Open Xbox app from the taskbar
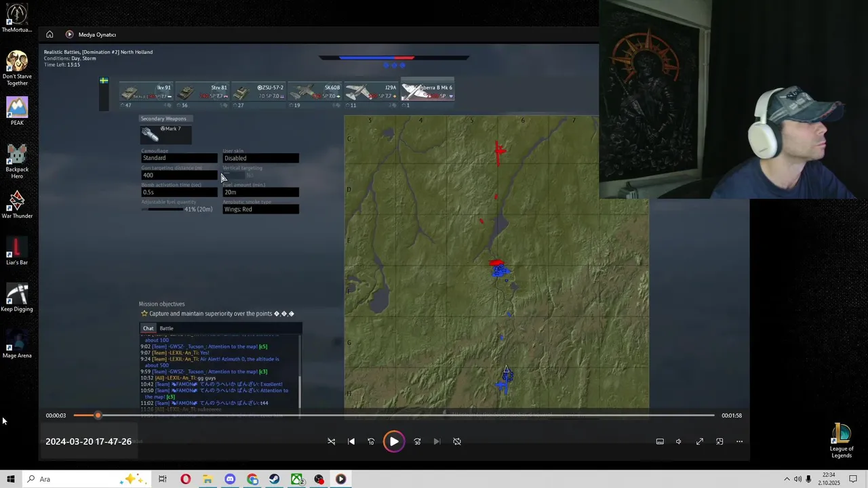This screenshot has height=488, width=868. pos(297,479)
